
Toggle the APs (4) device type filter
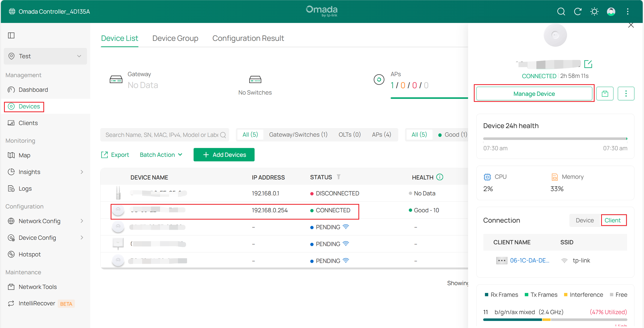click(381, 134)
